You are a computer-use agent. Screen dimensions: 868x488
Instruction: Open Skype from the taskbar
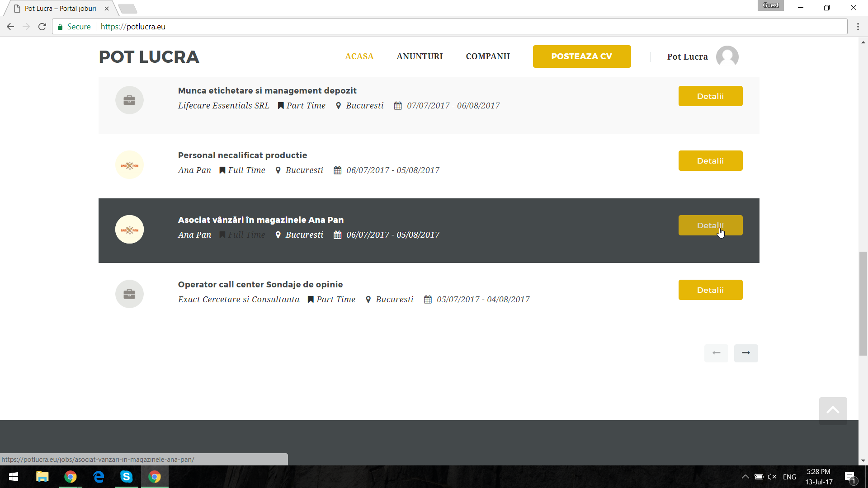tap(126, 477)
